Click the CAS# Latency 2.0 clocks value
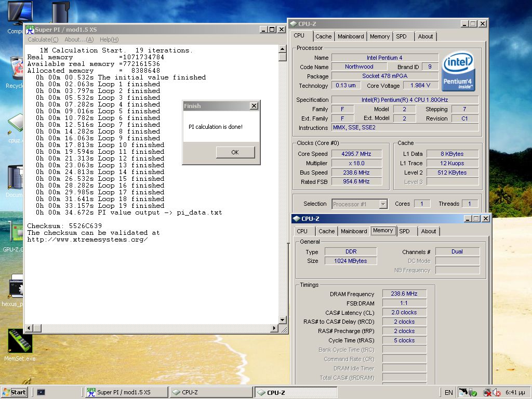532x399 pixels. point(404,312)
